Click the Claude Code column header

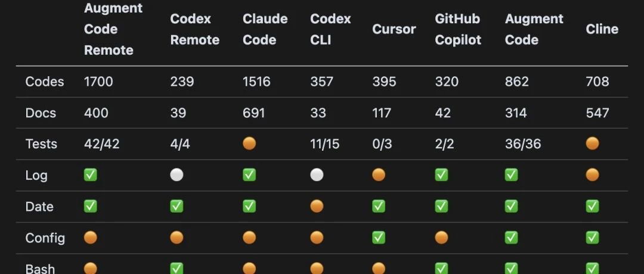[265, 29]
